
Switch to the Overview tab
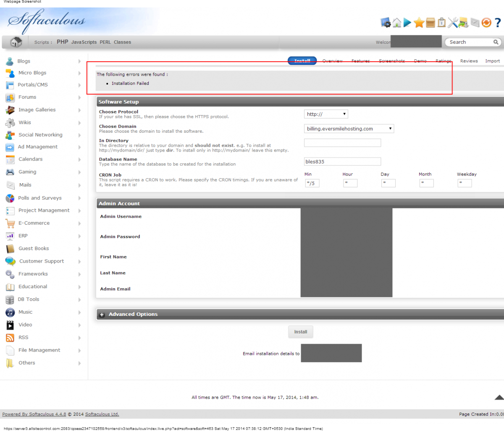[x=333, y=61]
